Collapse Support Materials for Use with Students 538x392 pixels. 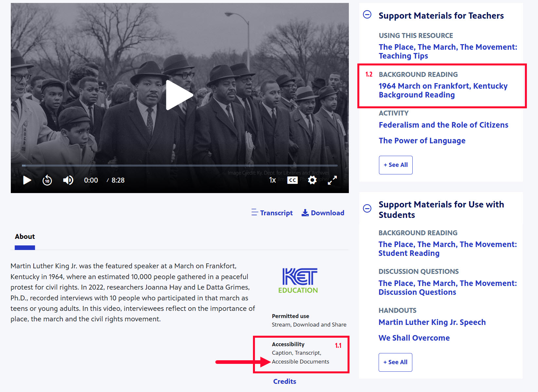[367, 208]
